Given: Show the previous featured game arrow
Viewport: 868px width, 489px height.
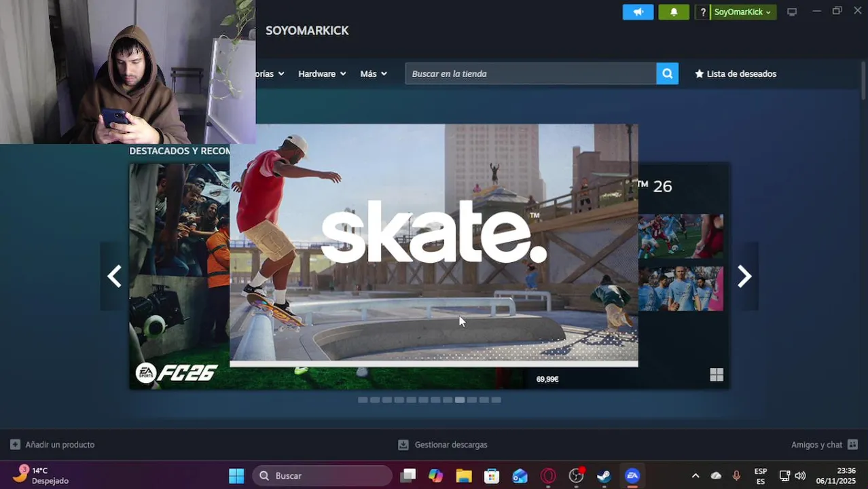Looking at the screenshot, I should click(114, 276).
